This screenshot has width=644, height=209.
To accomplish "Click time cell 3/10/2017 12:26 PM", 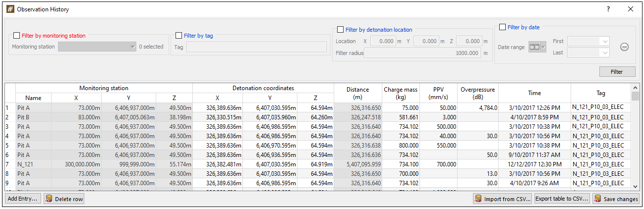I will tap(534, 107).
